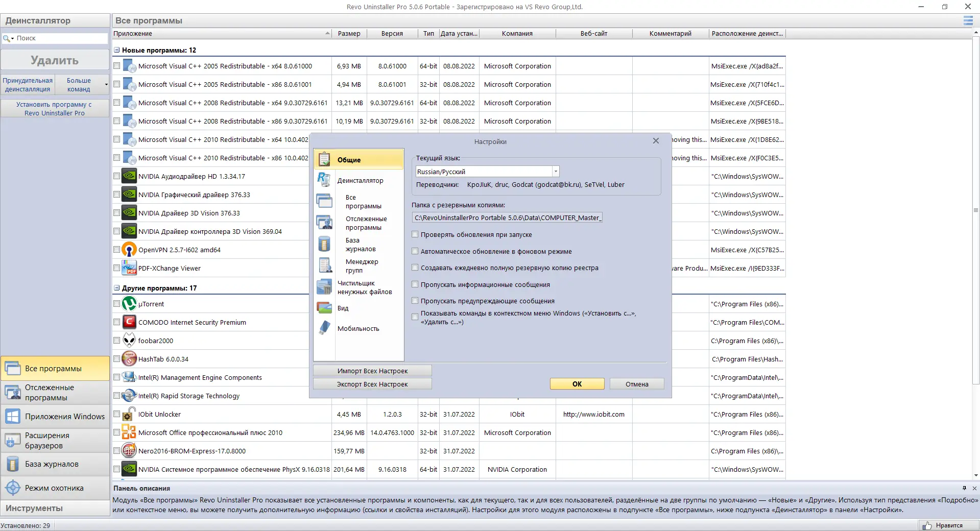The image size is (980, 531).
Task: Check the box for µTorrent row
Action: pos(117,304)
